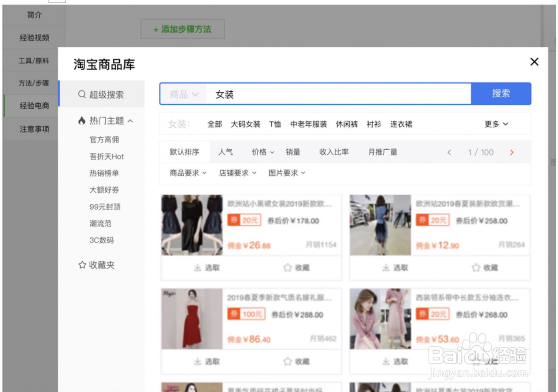Viewport: 558px width, 392px height.
Task: Open the 大额好券 topic
Action: point(104,190)
